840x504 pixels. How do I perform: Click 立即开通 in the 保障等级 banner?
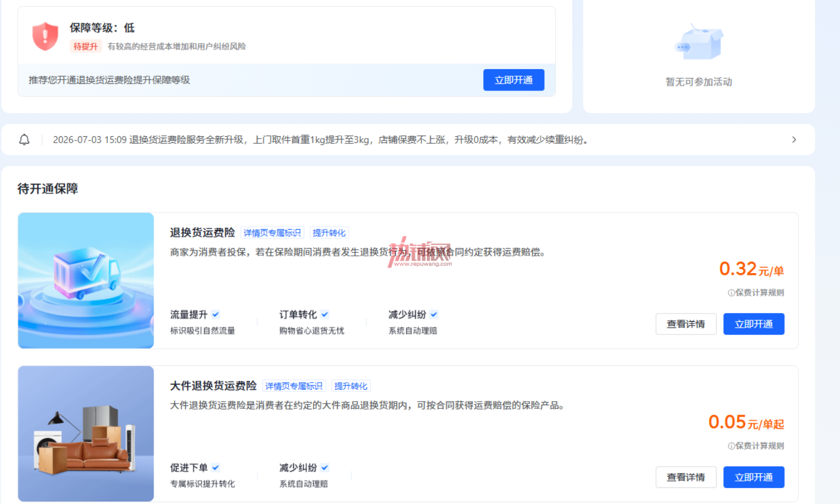pos(514,80)
